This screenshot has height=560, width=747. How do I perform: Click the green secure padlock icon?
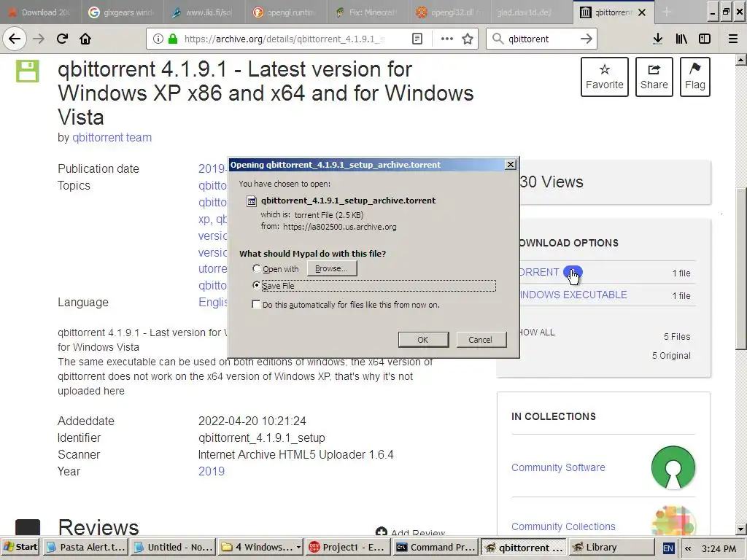tap(173, 39)
